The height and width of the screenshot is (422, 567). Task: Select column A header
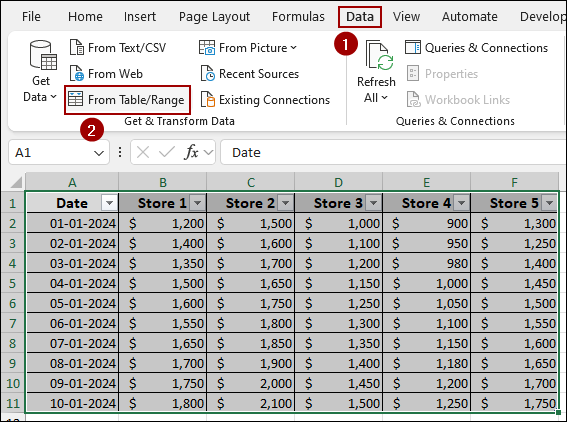(72, 182)
